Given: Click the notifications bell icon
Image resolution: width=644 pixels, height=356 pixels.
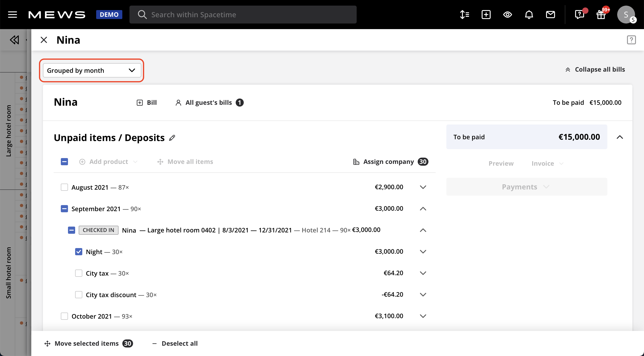Looking at the screenshot, I should click(529, 15).
